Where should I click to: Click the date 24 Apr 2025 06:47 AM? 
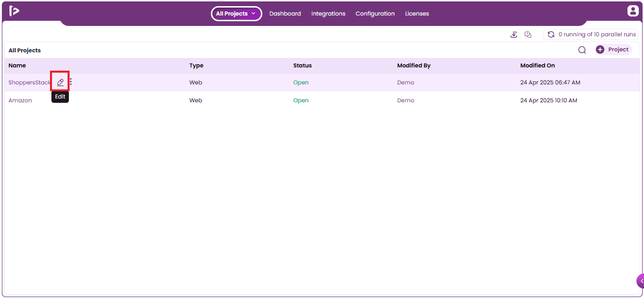click(550, 83)
